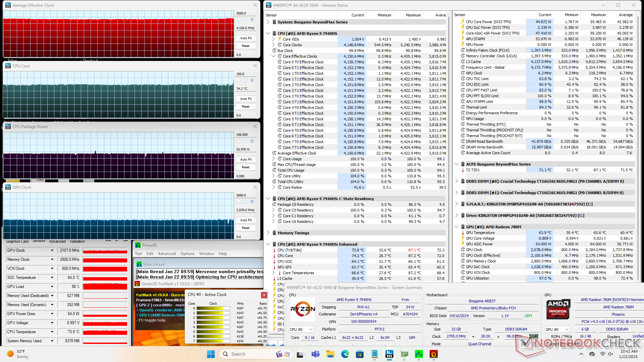
Task: Switch to the Notepad taskbar icon
Action: (x=375, y=354)
